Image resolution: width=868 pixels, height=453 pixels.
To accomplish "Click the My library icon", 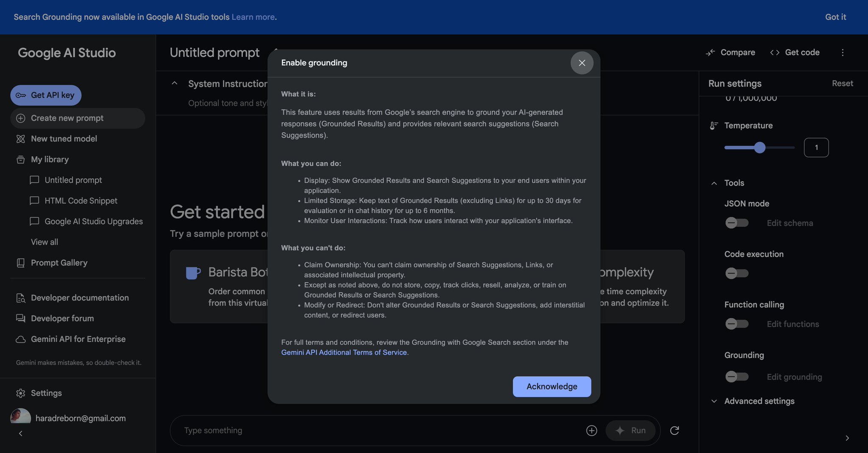I will (x=21, y=160).
